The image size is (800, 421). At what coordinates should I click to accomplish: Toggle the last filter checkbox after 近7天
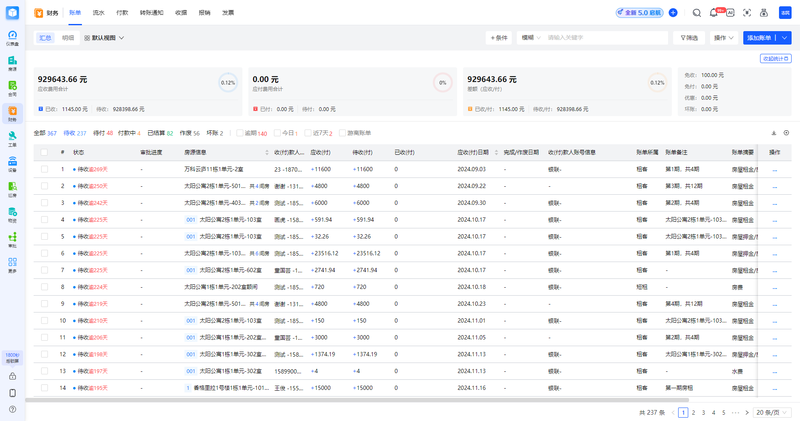click(342, 133)
